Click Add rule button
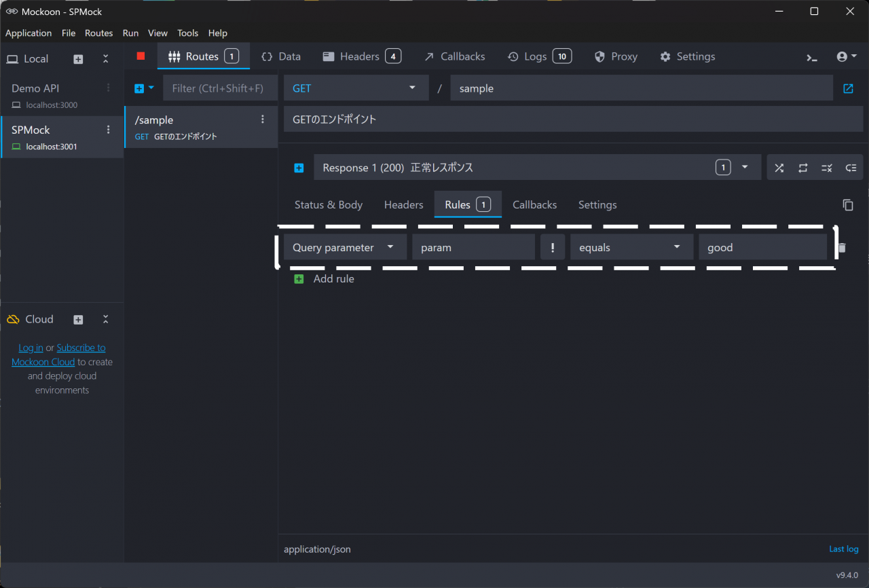The height and width of the screenshot is (588, 869). [x=325, y=279]
